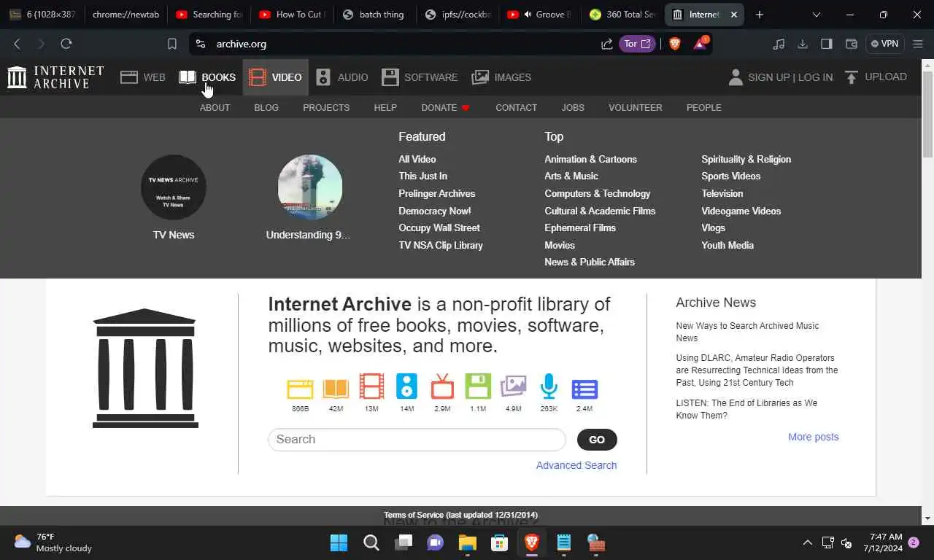Switch to the Groove tab playing audio

[x=540, y=15]
